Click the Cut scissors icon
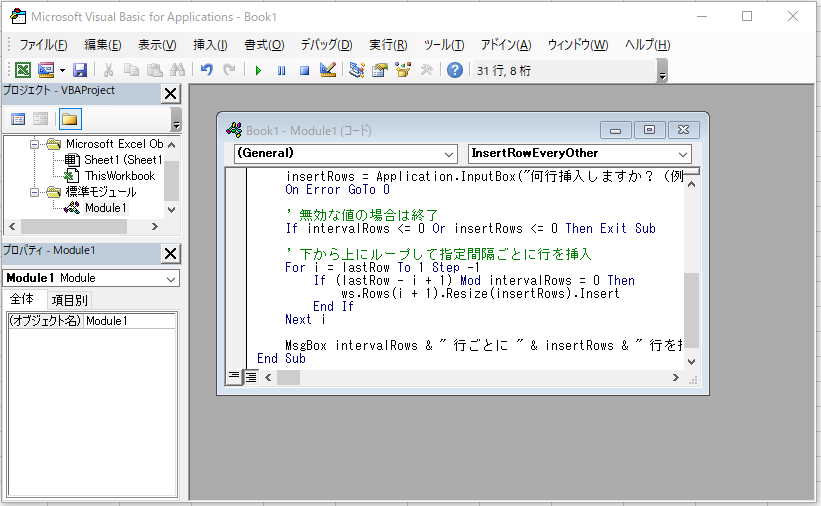Screen dimensions: 821x506 108,70
